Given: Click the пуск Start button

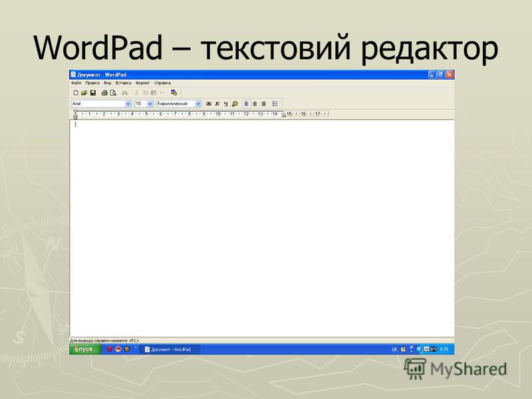Looking at the screenshot, I should point(85,349).
